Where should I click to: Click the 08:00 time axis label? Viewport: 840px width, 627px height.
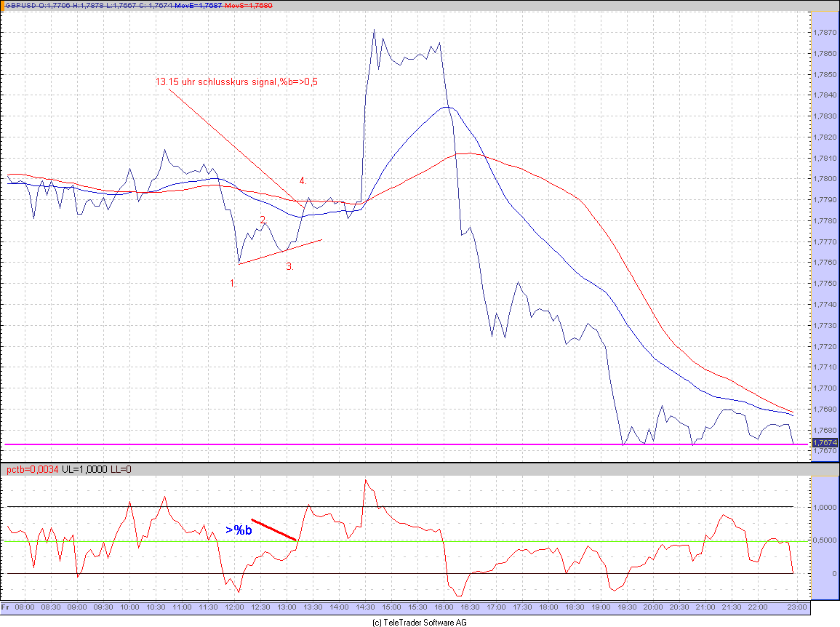tap(25, 607)
